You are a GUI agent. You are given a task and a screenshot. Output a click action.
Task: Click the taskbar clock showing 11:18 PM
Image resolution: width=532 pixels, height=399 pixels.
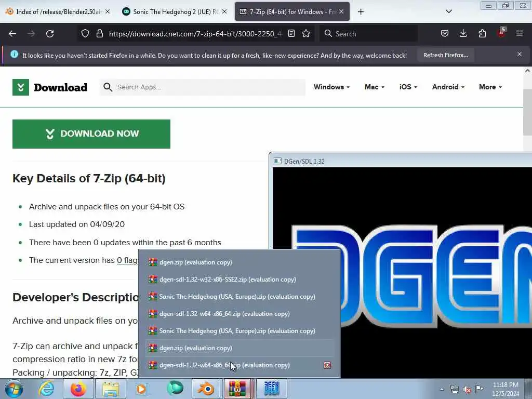pyautogui.click(x=506, y=389)
